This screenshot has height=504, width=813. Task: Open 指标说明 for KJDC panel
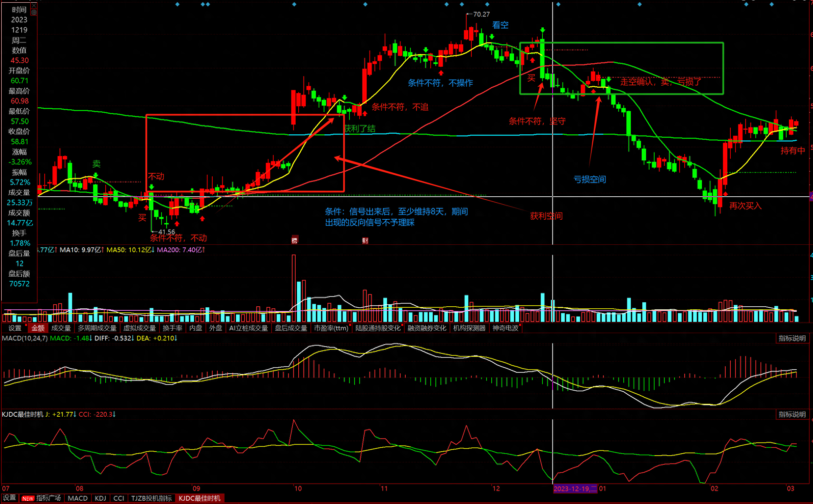[792, 414]
